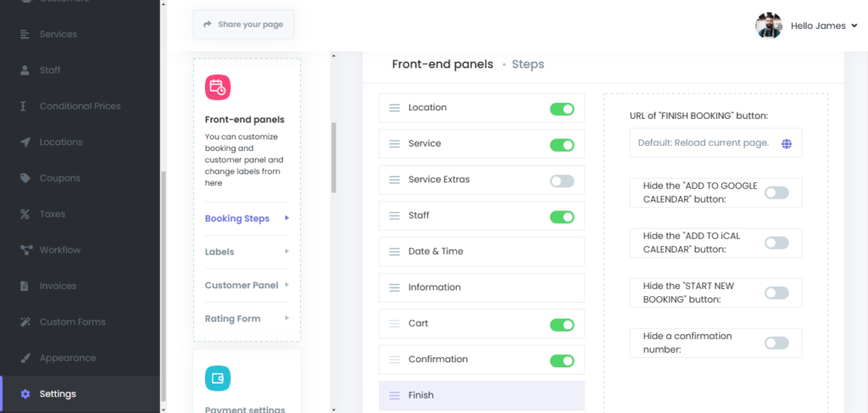
Task: Open Workflow from the sidebar menu
Action: tap(60, 250)
